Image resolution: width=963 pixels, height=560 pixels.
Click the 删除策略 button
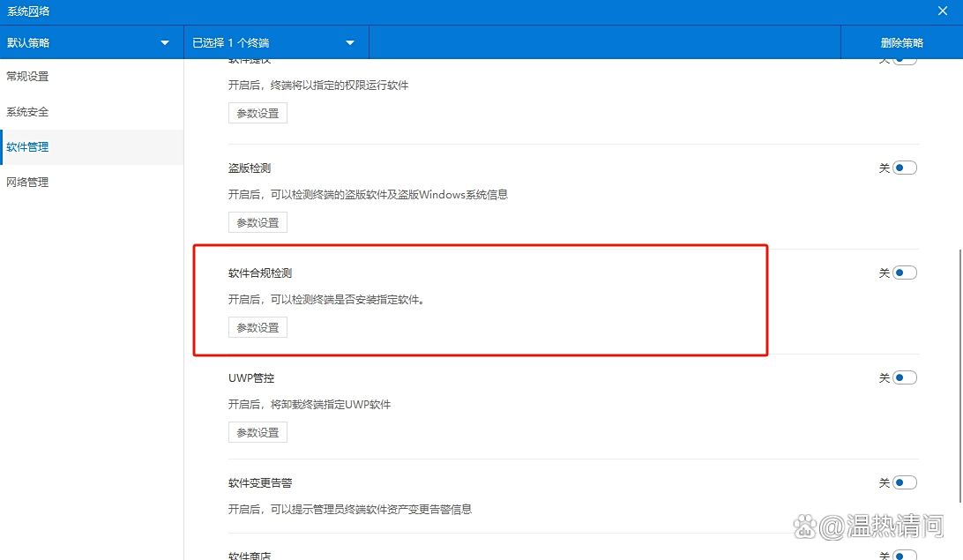[901, 43]
